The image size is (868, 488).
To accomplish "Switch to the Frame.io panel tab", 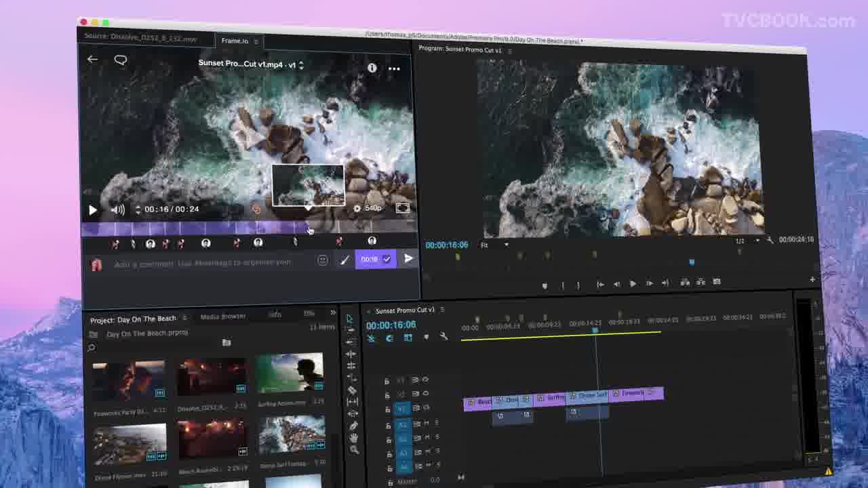I will coord(235,41).
